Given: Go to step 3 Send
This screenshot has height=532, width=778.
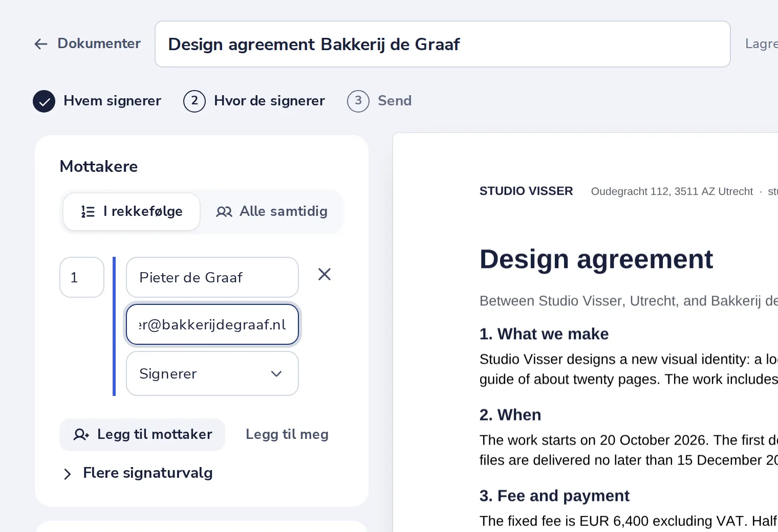Looking at the screenshot, I should [379, 101].
